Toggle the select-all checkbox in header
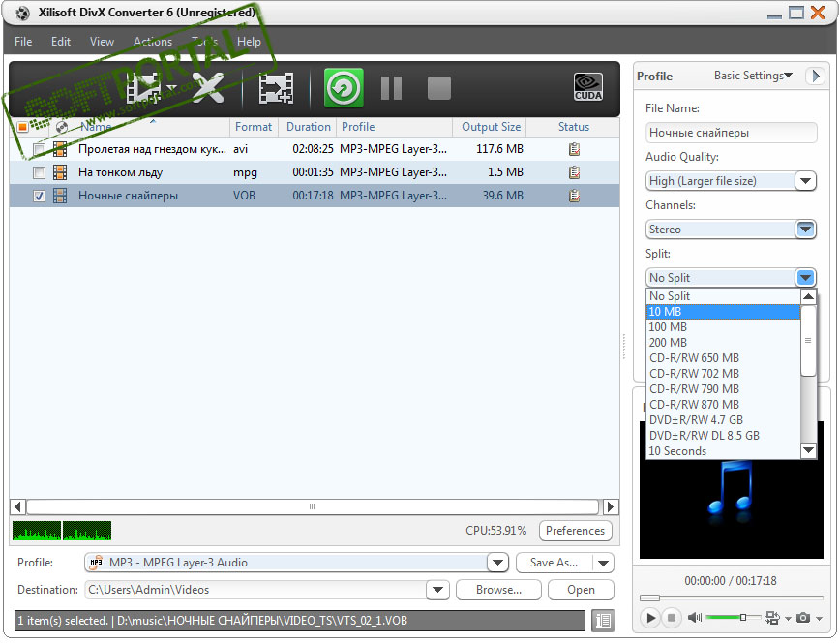The width and height of the screenshot is (840, 643). point(22,127)
